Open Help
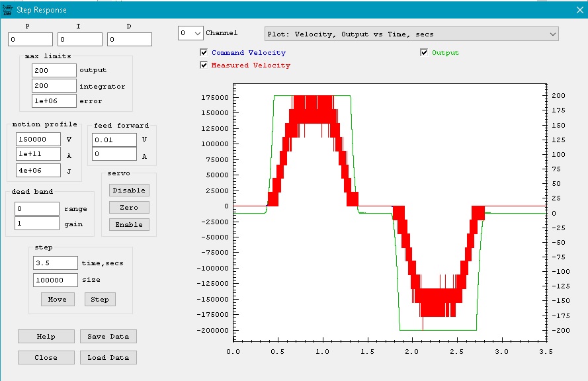588x381 pixels. 46,337
